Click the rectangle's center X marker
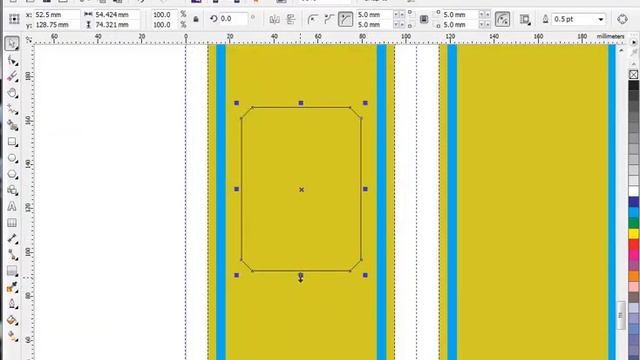 click(301, 189)
